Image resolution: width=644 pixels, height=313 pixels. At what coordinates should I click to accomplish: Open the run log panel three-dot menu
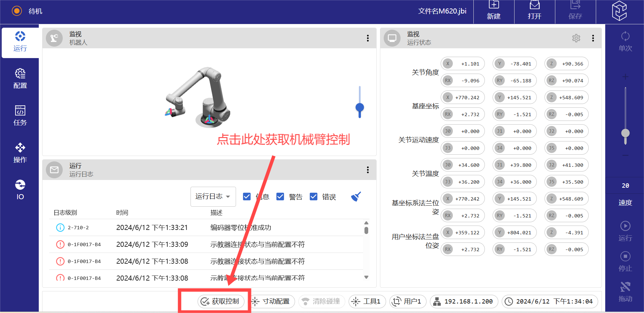click(368, 170)
